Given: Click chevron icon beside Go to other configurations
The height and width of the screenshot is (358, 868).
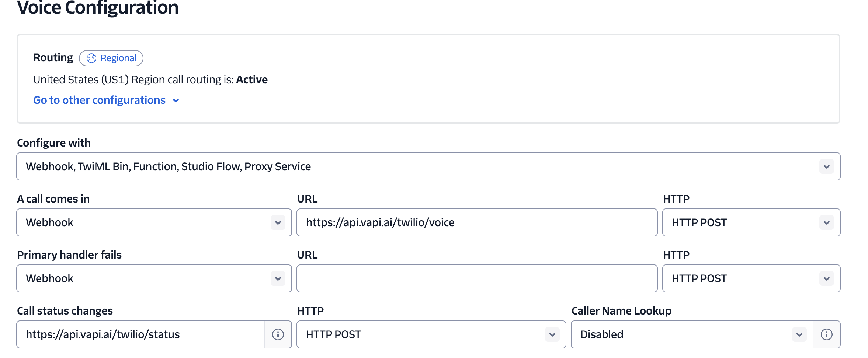Looking at the screenshot, I should pos(176,101).
